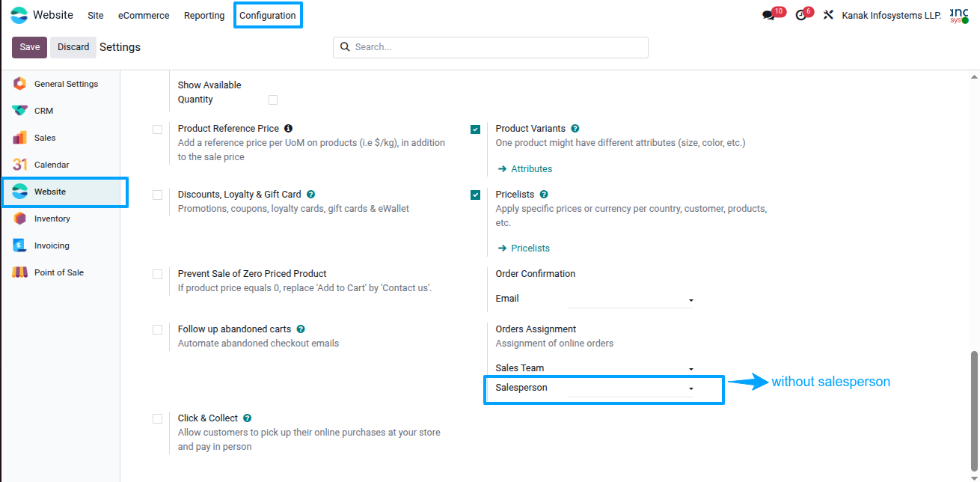The width and height of the screenshot is (980, 482).
Task: Open the chat messages icon
Action: tap(768, 15)
